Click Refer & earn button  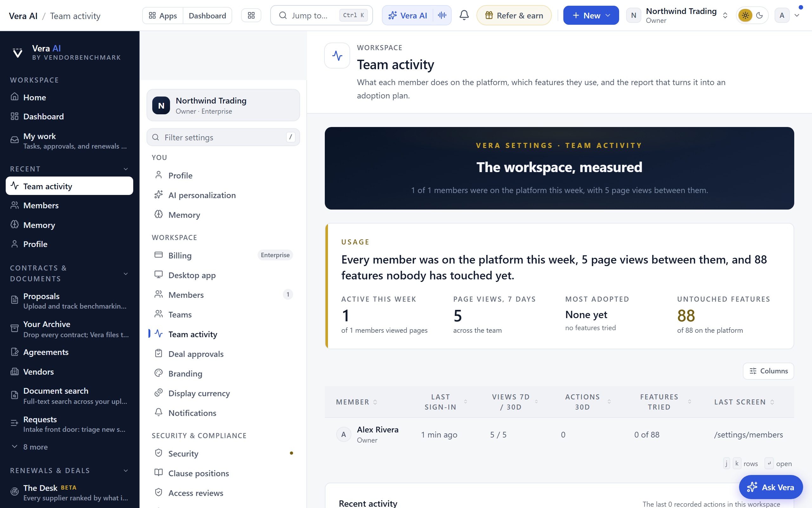tap(514, 16)
